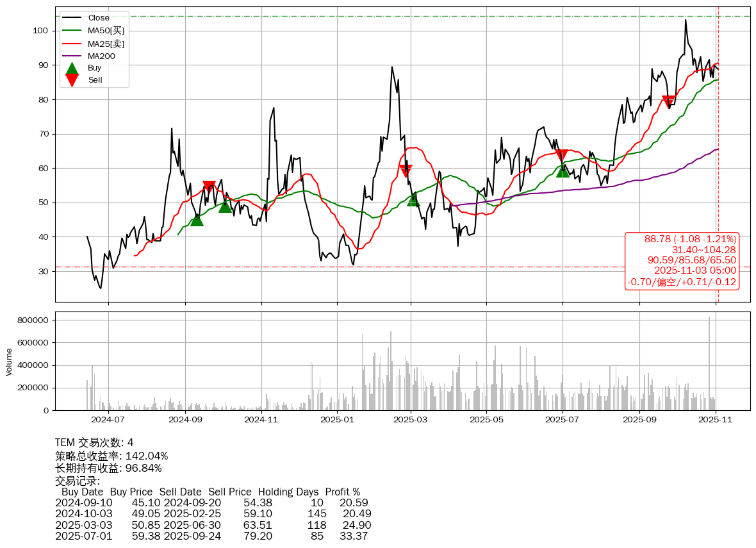Image resolution: width=756 pixels, height=548 pixels.
Task: Select the green MA50 legend line sample
Action: tap(72, 31)
